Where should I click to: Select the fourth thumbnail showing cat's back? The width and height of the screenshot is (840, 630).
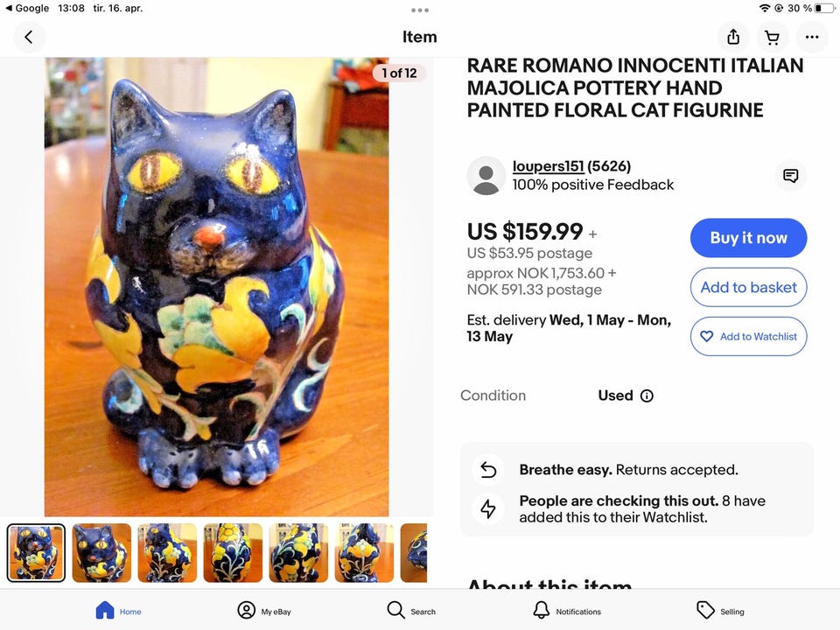click(233, 553)
